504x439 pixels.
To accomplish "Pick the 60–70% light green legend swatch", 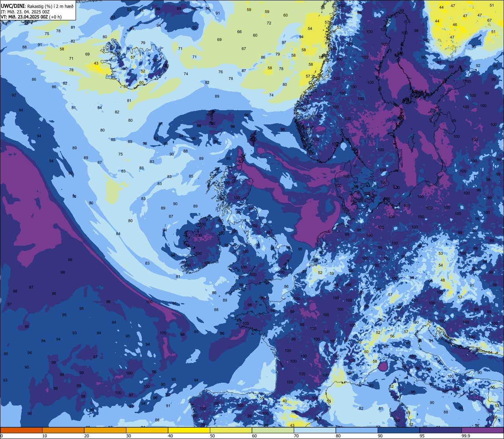I will pyautogui.click(x=273, y=430).
